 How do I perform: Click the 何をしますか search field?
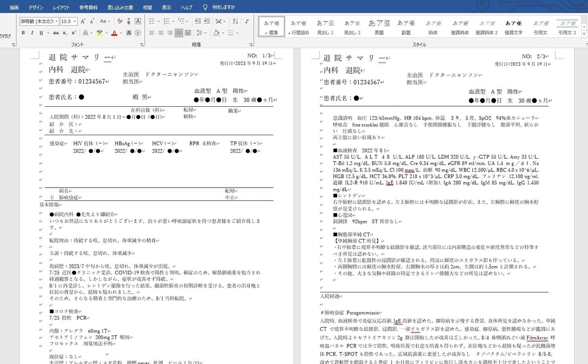[x=223, y=7]
